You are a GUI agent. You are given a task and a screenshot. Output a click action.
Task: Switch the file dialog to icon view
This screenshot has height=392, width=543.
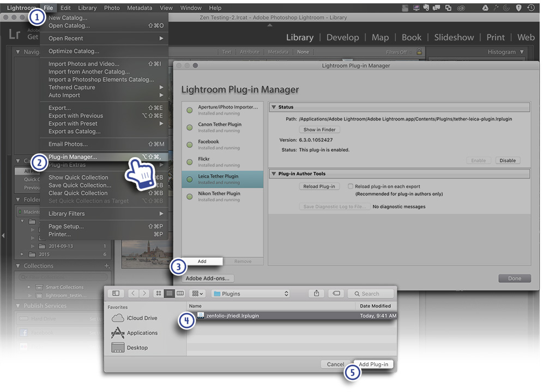(159, 293)
